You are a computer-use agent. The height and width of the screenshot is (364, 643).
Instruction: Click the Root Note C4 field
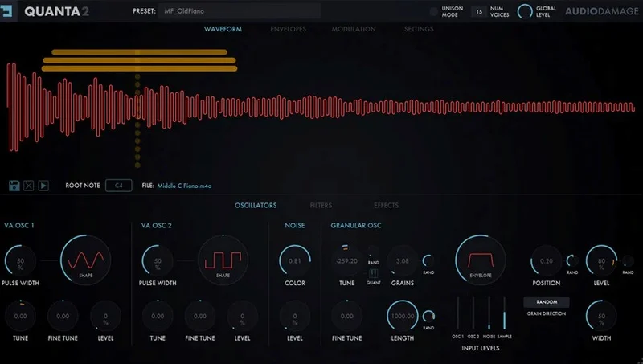(x=118, y=186)
